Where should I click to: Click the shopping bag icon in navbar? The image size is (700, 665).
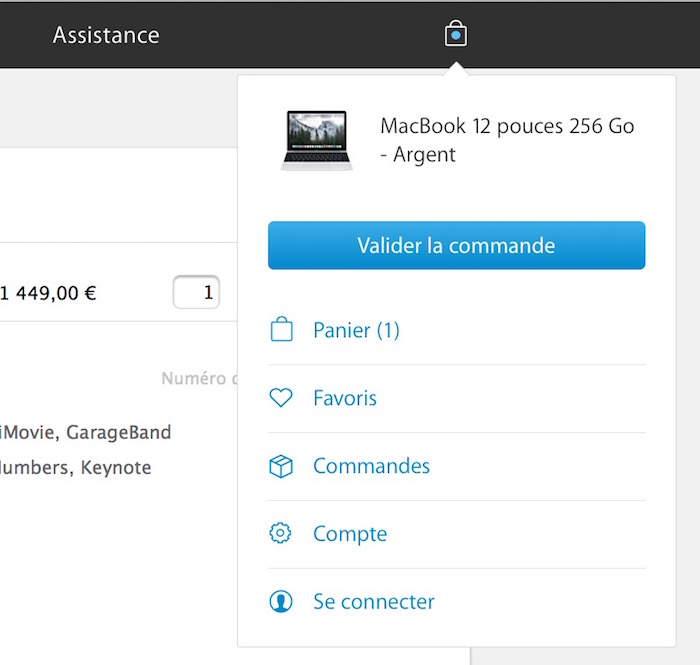click(x=455, y=33)
